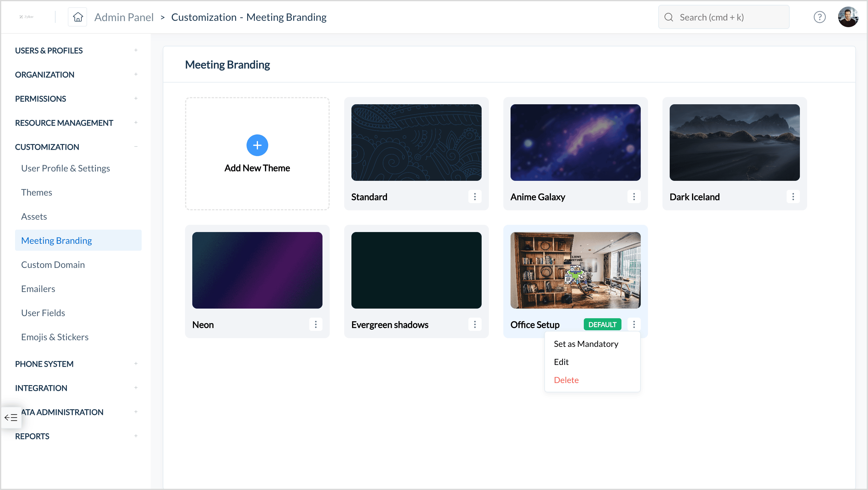This screenshot has width=868, height=490.
Task: Choose Delete from the context menu
Action: [x=566, y=380]
